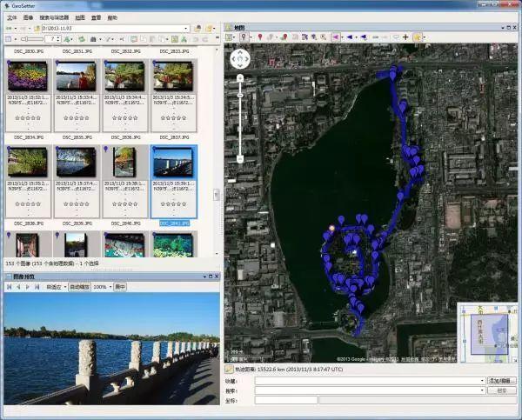Click the purple left arrow map icon
This screenshot has width=522, height=420.
click(336, 37)
